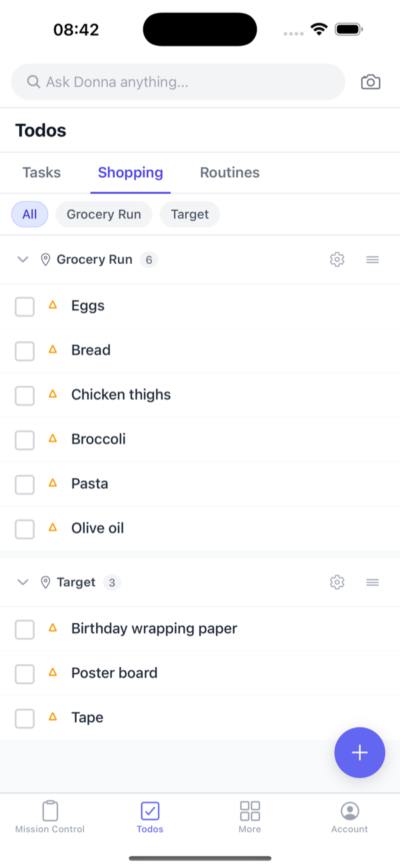Filter by the Target chip
Image resolution: width=400 pixels, height=868 pixels.
[x=189, y=214]
